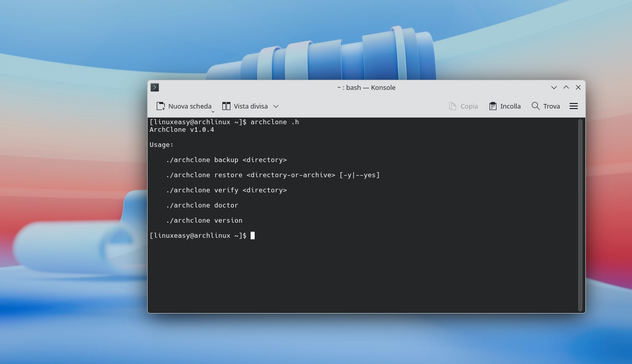Click the Konsole terminal icon in title bar
This screenshot has width=632, height=364.
(x=155, y=87)
